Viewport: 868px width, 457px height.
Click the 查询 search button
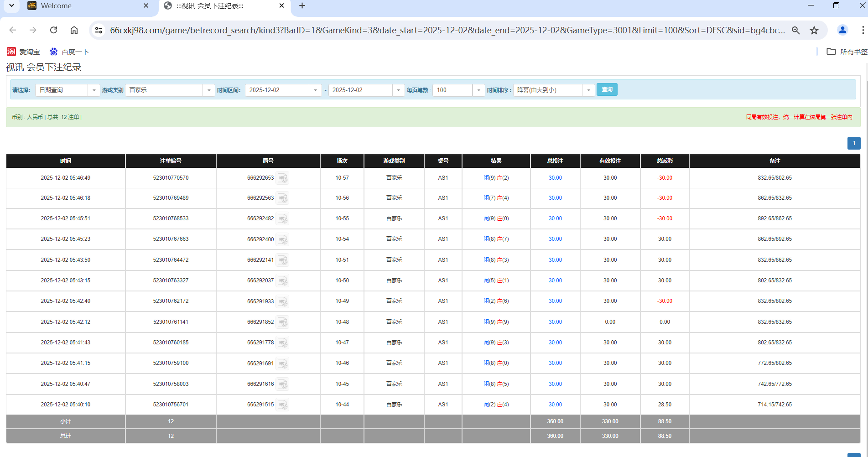607,89
